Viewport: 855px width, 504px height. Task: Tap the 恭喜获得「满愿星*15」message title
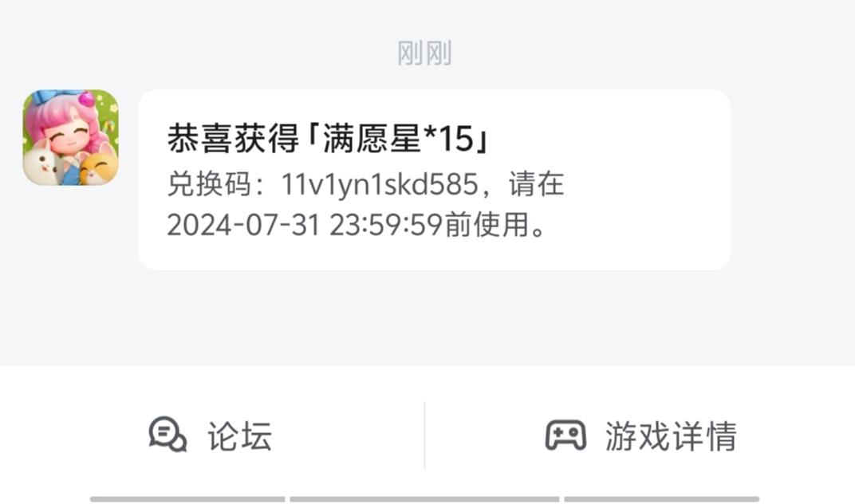tap(329, 138)
